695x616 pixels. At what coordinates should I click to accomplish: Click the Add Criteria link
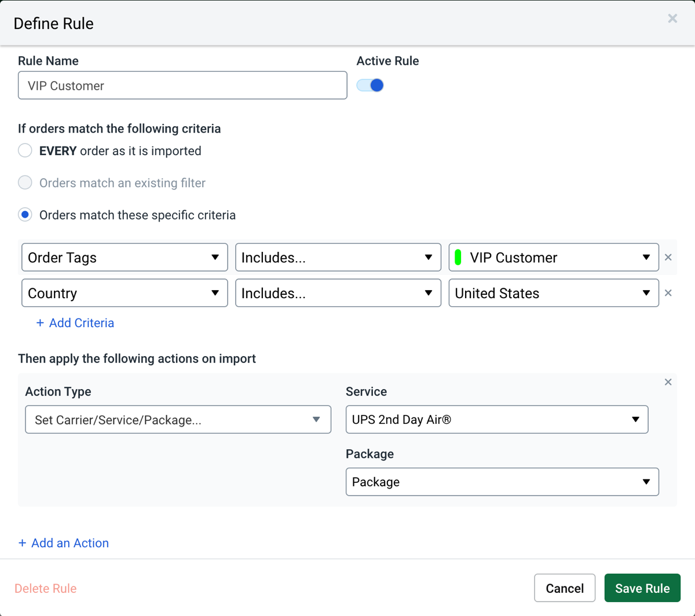(75, 323)
